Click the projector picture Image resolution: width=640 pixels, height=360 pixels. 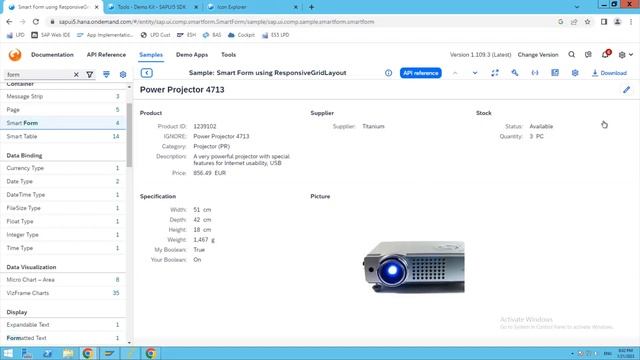click(414, 267)
